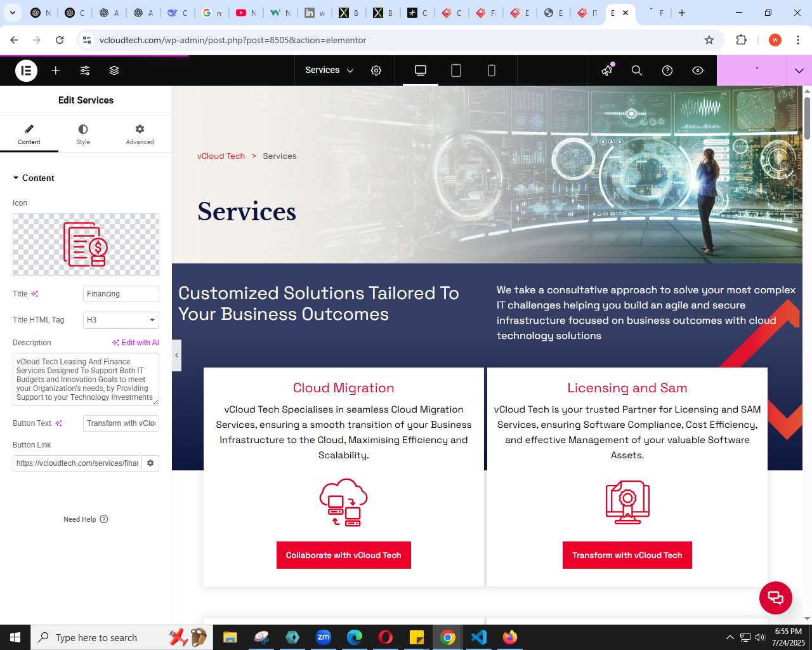Select the Licensing and Sam card title
This screenshot has height=650, width=812.
click(627, 388)
